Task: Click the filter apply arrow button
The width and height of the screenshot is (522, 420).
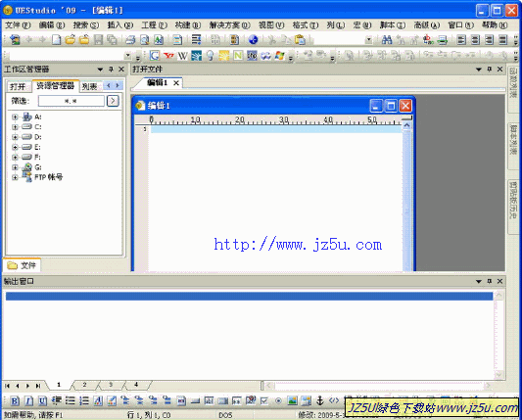Action: click(113, 101)
